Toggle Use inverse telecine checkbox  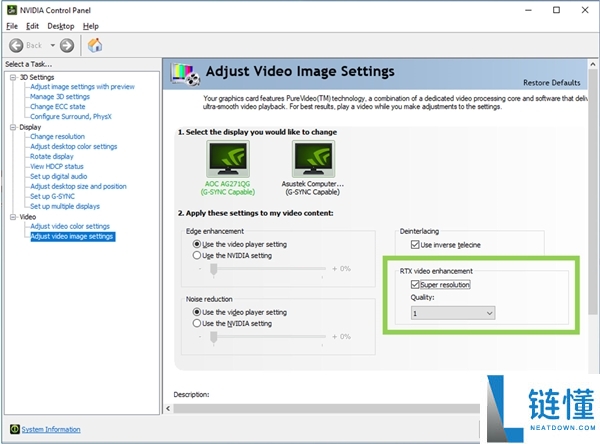pyautogui.click(x=415, y=245)
